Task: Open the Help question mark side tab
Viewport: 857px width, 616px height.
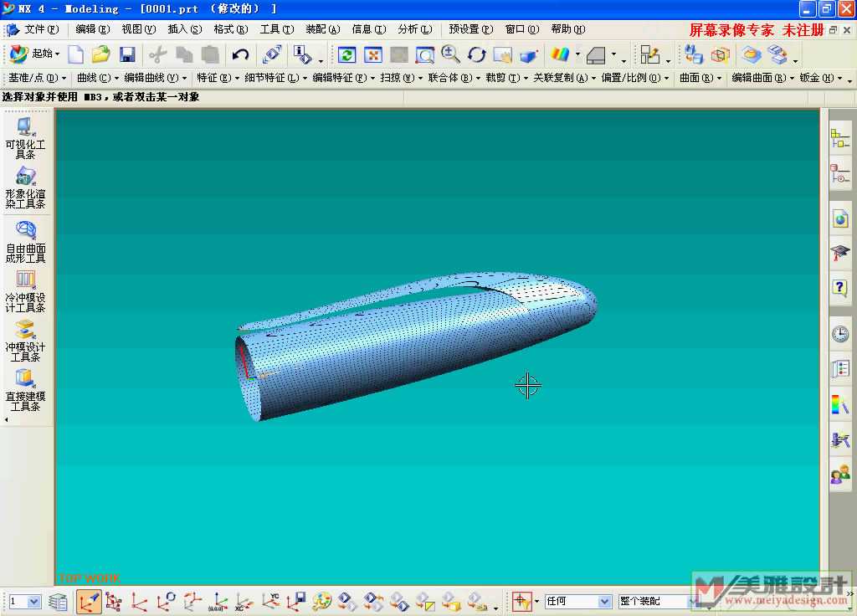Action: 840,287
